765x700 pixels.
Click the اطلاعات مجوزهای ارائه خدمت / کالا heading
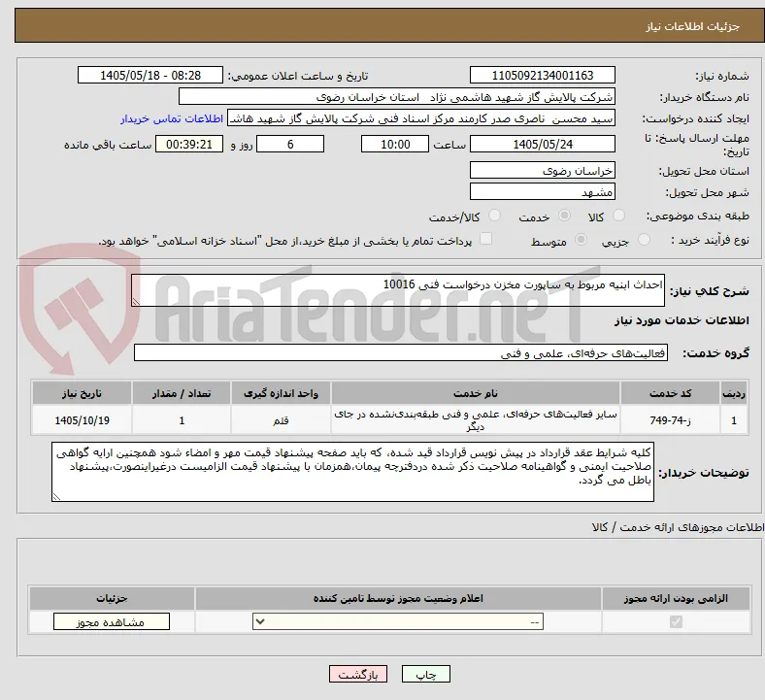[x=679, y=527]
